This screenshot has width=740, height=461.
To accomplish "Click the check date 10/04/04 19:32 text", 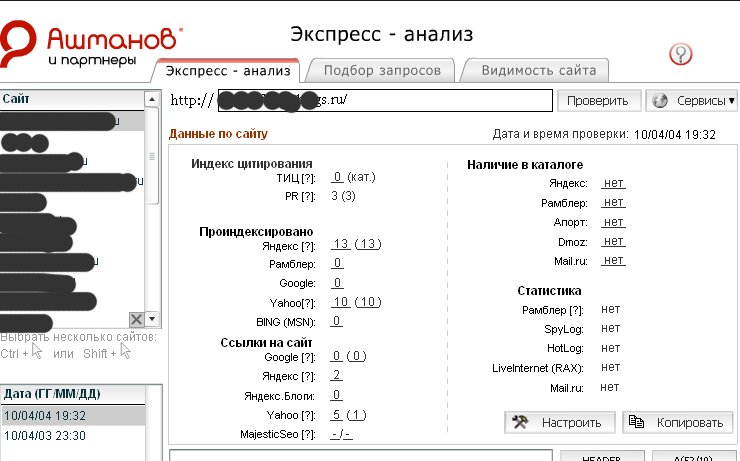I will click(675, 135).
